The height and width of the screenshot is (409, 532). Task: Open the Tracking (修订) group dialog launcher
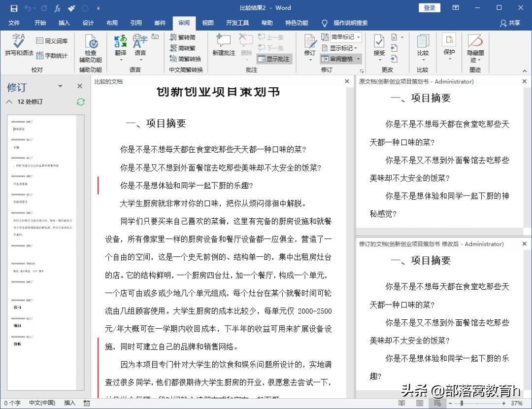(x=362, y=70)
